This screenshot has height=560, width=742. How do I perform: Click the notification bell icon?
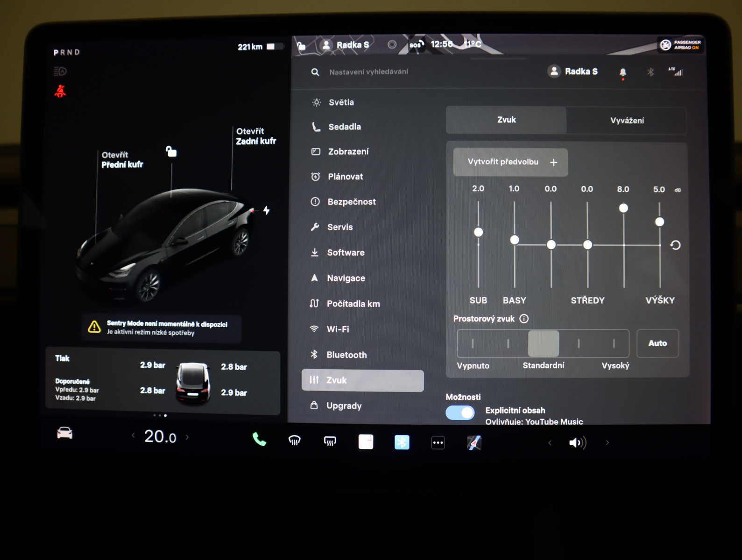pos(622,72)
